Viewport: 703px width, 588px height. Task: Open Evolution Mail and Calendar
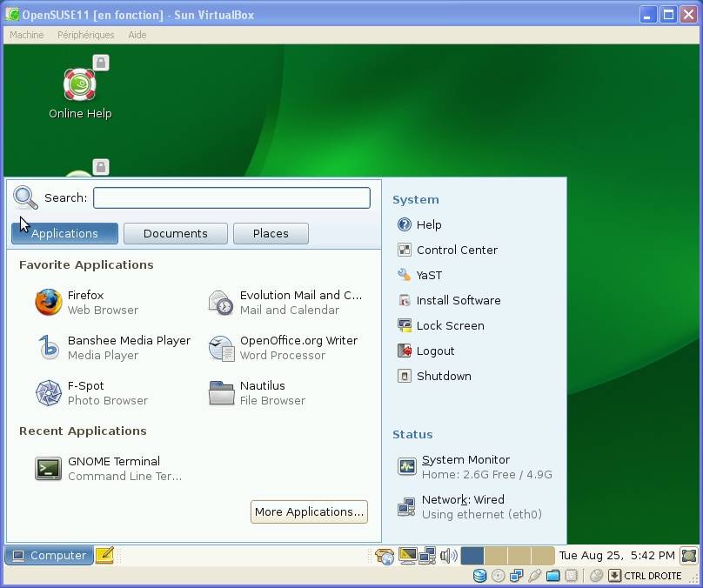[285, 303]
